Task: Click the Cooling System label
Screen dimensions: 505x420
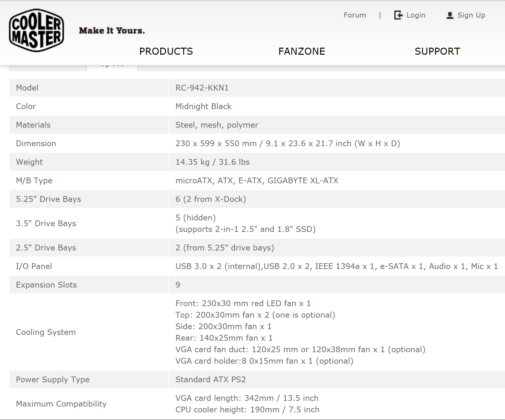Action: (46, 332)
